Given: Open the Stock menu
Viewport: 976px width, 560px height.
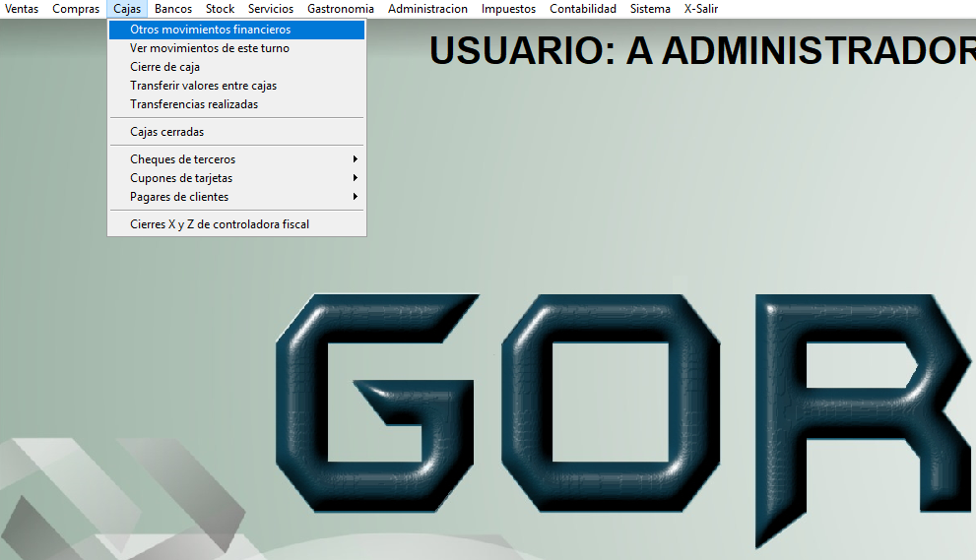Looking at the screenshot, I should coord(221,9).
